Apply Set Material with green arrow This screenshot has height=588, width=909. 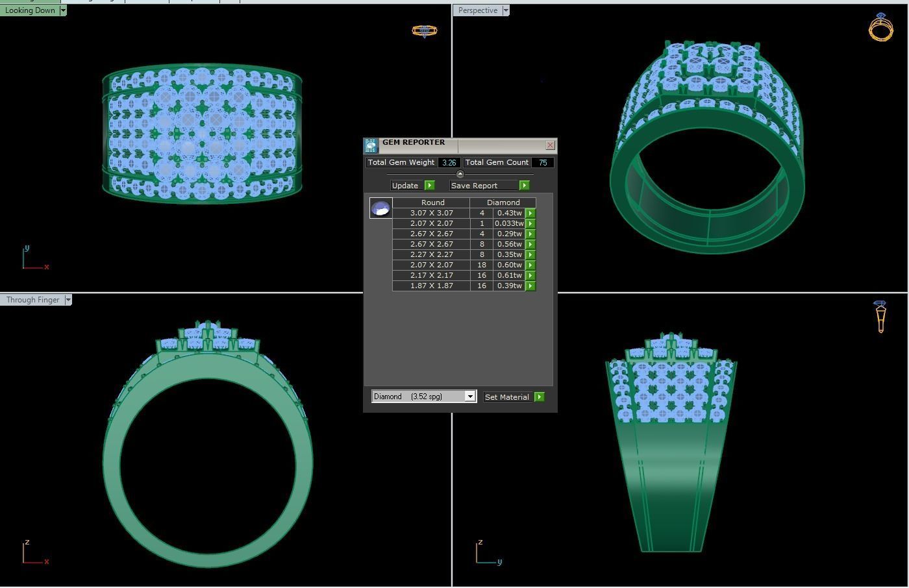539,397
